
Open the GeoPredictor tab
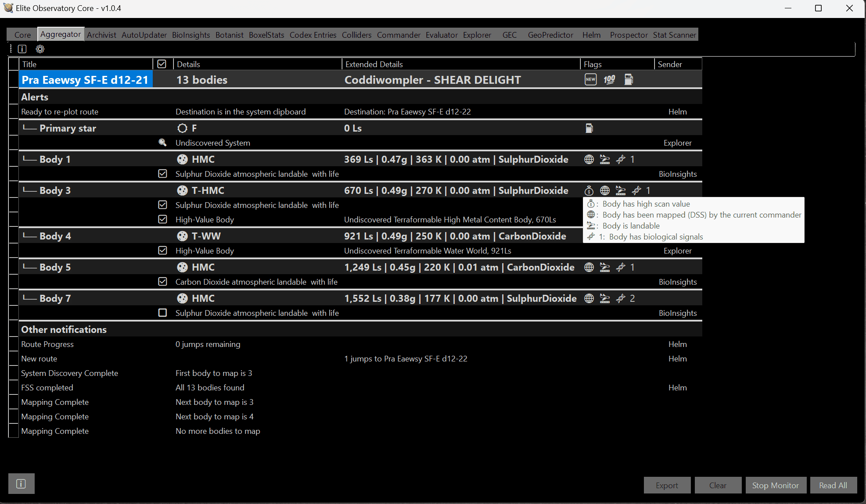(x=548, y=35)
